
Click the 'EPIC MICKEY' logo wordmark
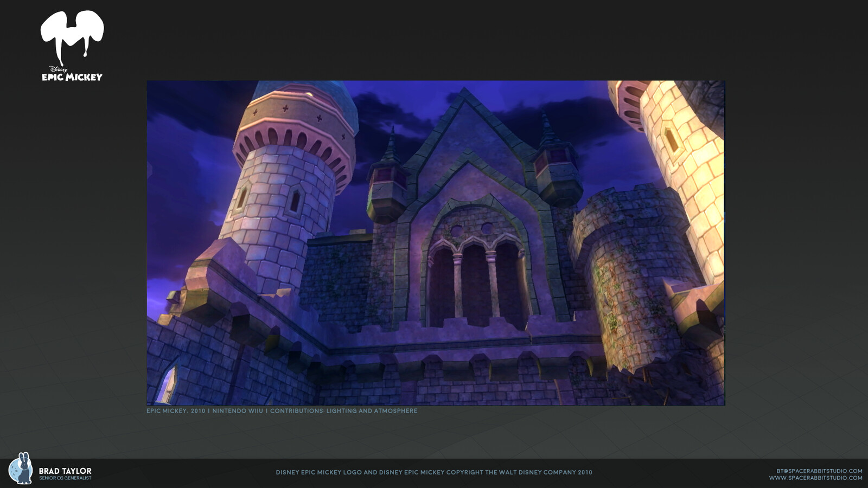[x=72, y=76]
